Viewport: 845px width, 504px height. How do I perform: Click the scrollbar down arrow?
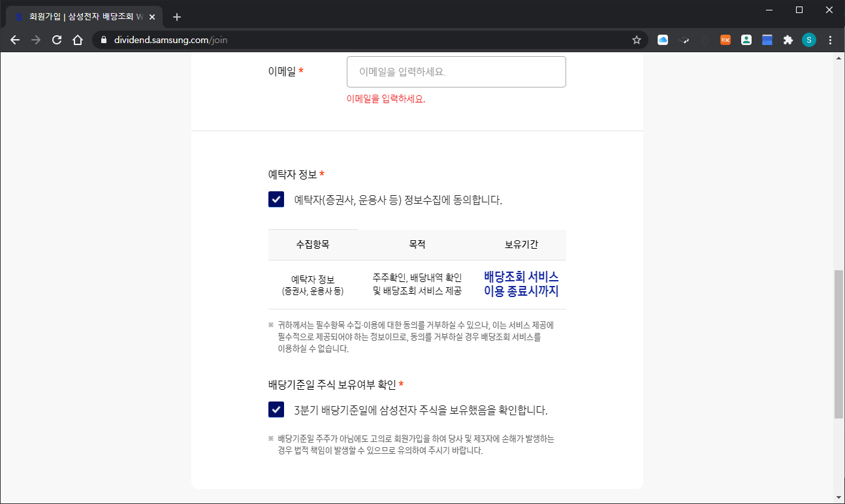click(839, 498)
